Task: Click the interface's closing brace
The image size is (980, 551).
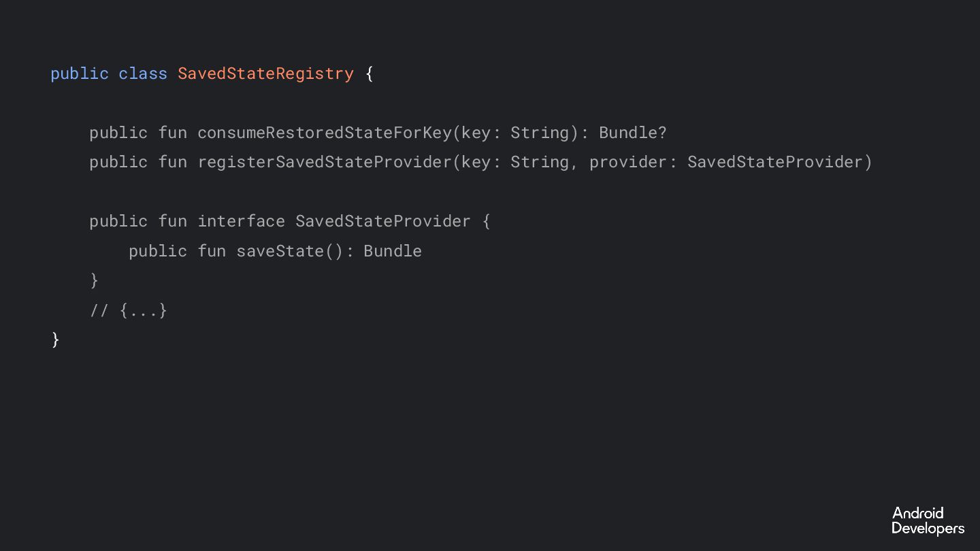Action: coord(95,280)
